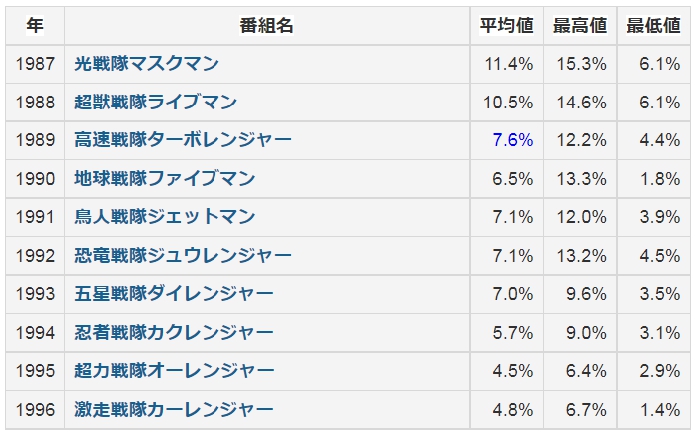The image size is (700, 440).
Task: Click the 高速戦隊ターボレンジャー link
Action: (183, 140)
